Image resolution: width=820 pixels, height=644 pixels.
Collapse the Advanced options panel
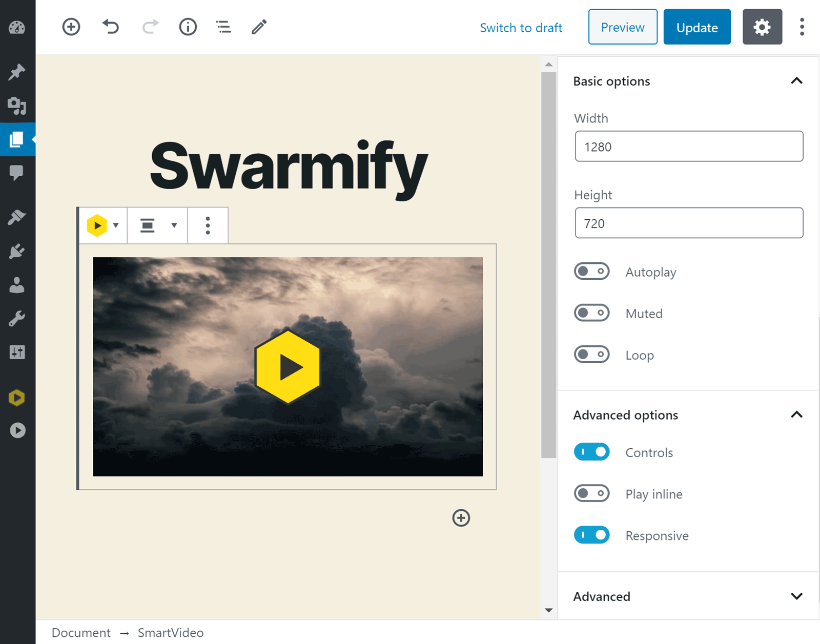688,414
